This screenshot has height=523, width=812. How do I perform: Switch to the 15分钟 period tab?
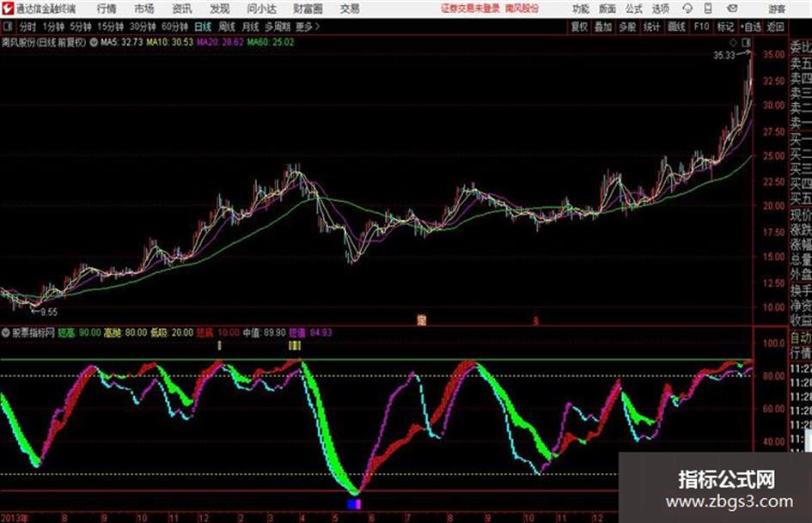tap(111, 27)
